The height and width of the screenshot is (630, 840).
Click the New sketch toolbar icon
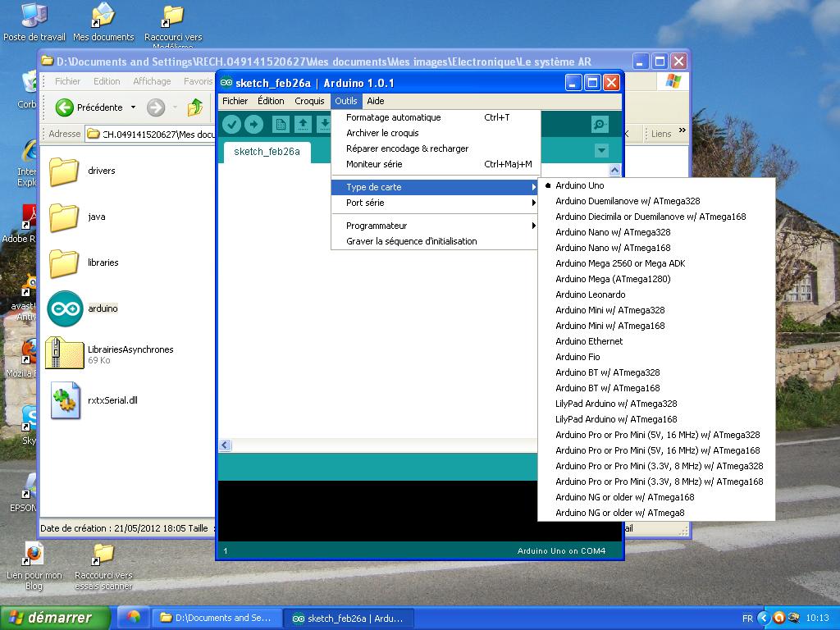(281, 124)
